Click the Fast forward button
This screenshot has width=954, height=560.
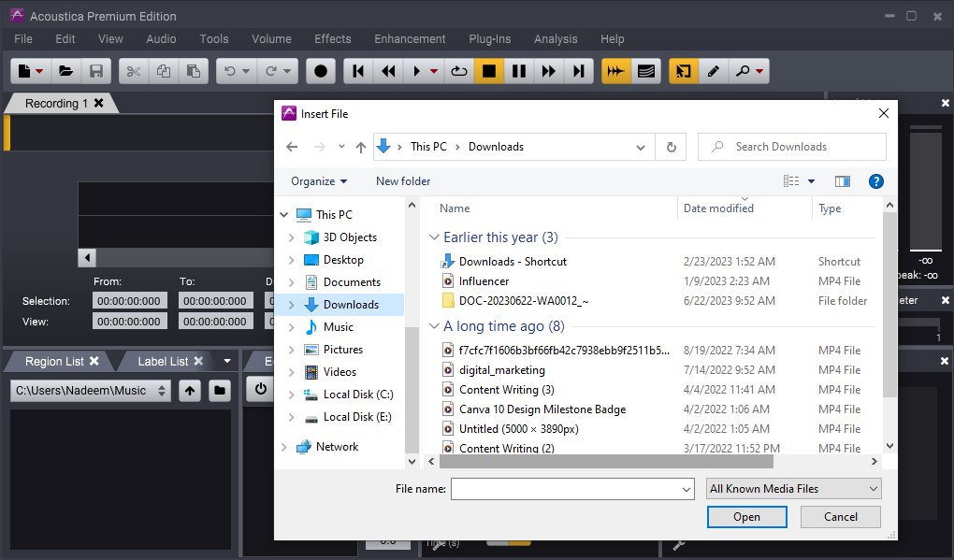(x=549, y=71)
